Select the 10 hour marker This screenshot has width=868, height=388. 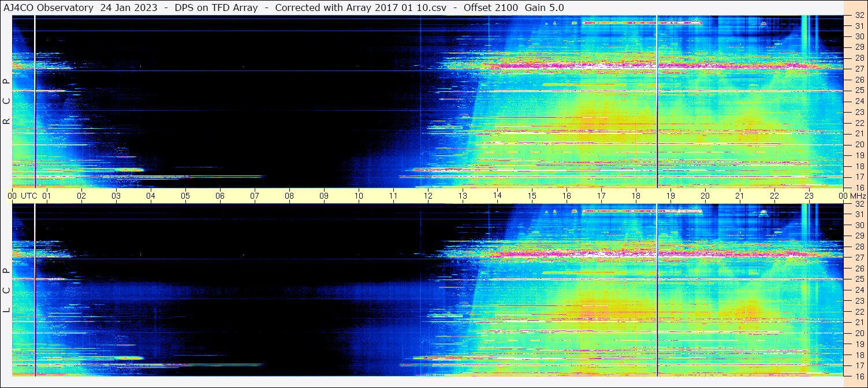[x=359, y=196]
